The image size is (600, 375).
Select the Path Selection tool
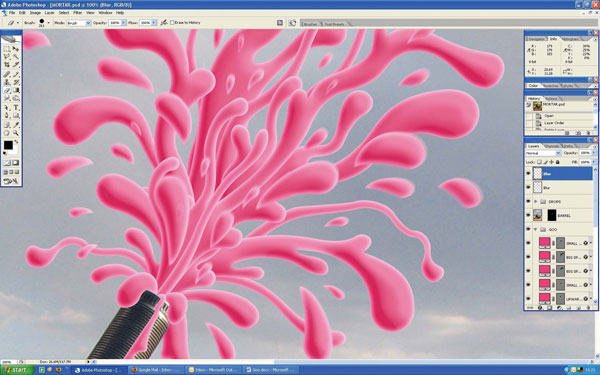point(7,108)
